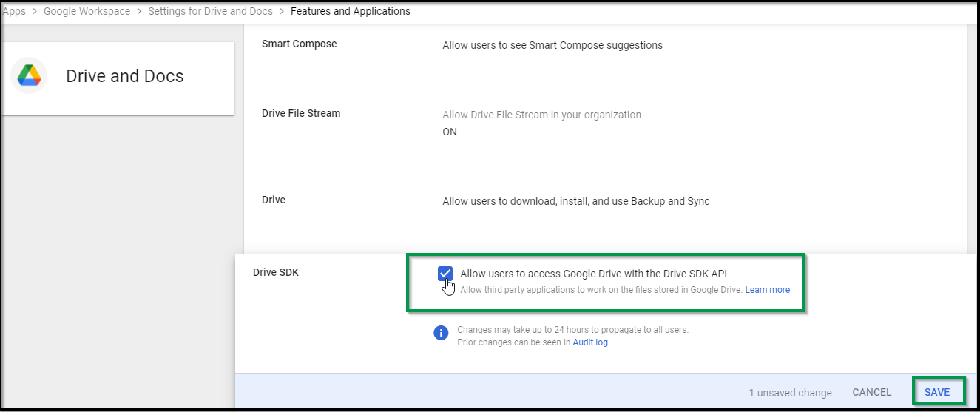Go to Apps breadcrumb
The width and height of the screenshot is (980, 412).
[x=14, y=11]
